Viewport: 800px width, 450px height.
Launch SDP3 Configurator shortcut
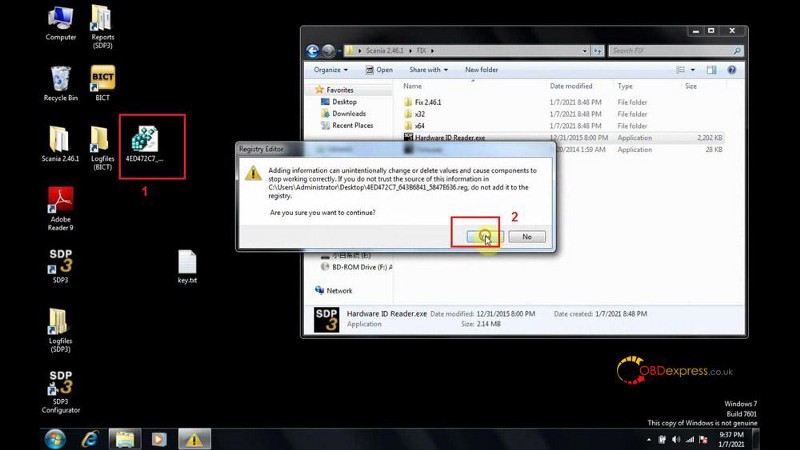pos(60,391)
